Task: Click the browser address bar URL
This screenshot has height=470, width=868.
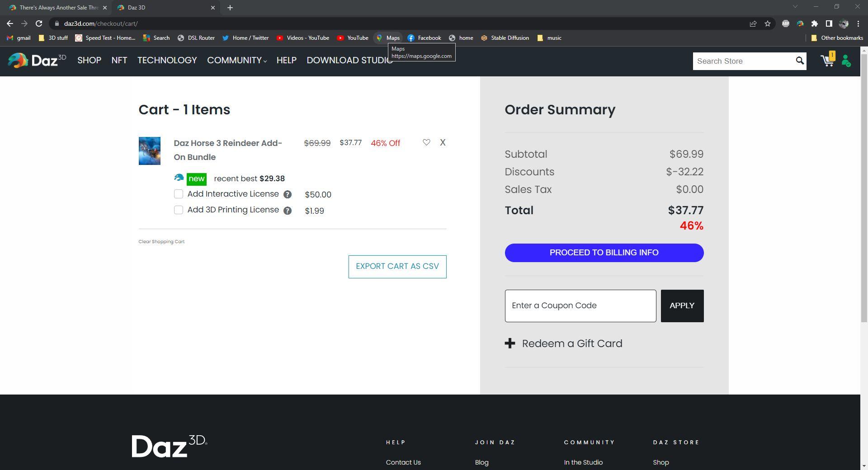Action: tap(100, 23)
